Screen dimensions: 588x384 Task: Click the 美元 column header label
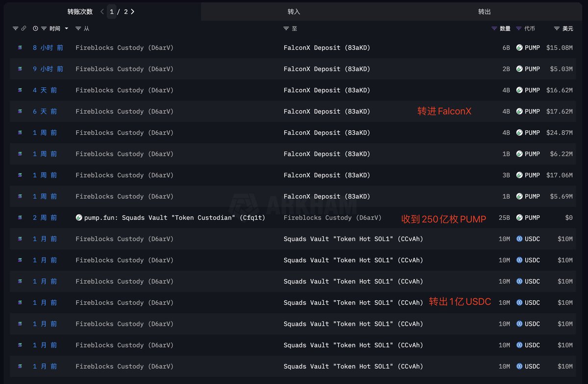click(567, 28)
